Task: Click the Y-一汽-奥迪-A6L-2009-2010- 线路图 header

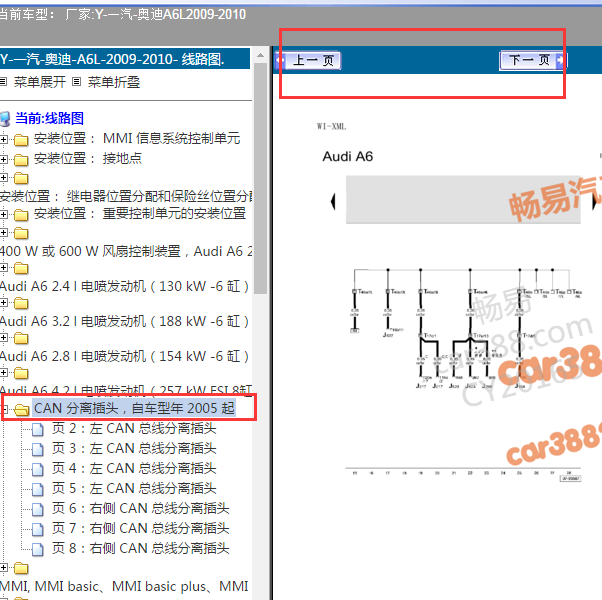Action: 125,59
